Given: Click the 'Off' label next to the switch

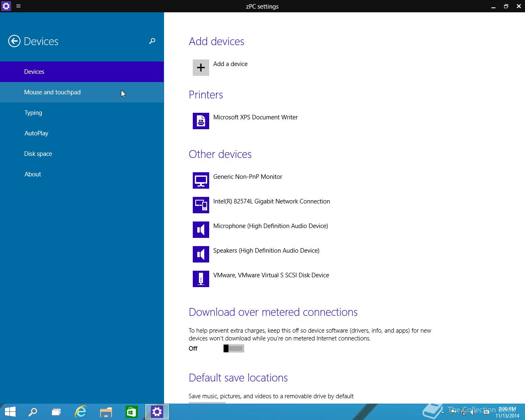Looking at the screenshot, I should (x=193, y=349).
